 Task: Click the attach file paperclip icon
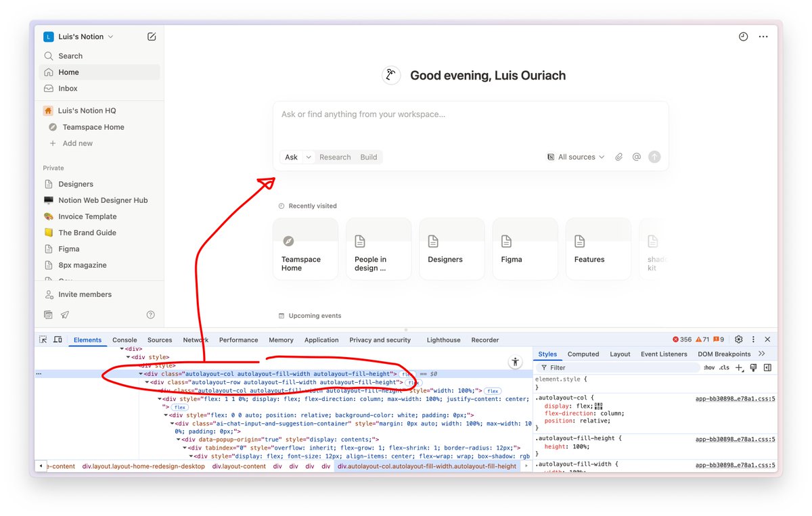(x=618, y=157)
